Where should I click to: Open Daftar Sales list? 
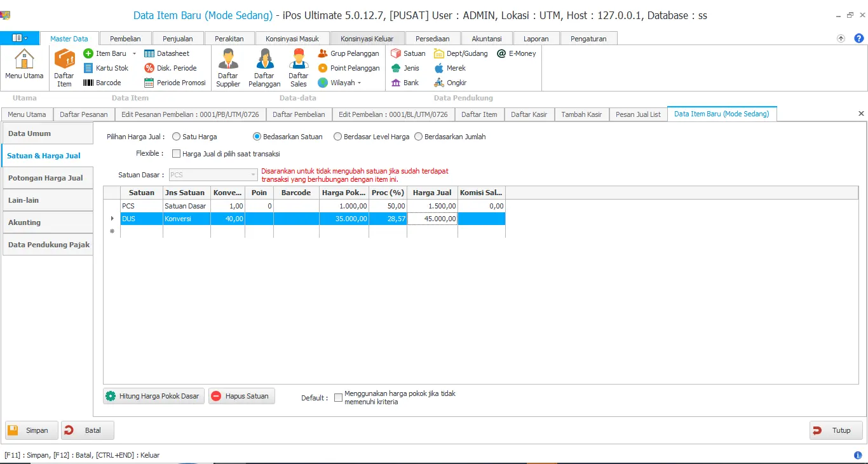pos(299,68)
